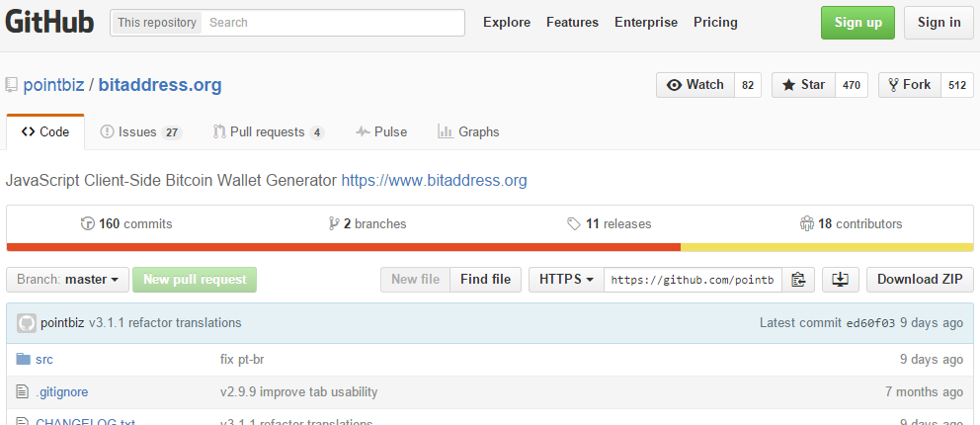
Task: Click the yellow language bar segment
Action: [827, 247]
